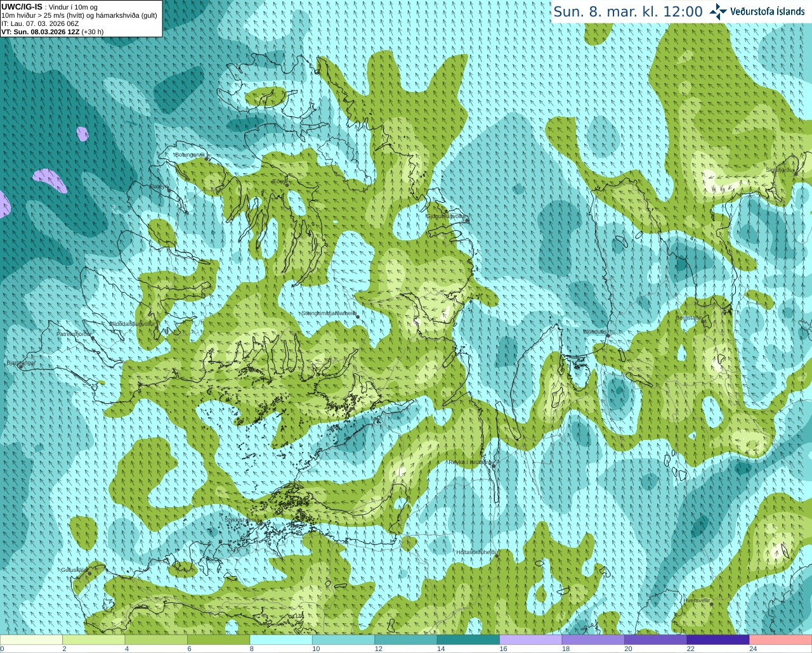Click the 'IT: Lau. 07. 03. 2026 06Z' line
This screenshot has width=812, height=653.
(40, 23)
